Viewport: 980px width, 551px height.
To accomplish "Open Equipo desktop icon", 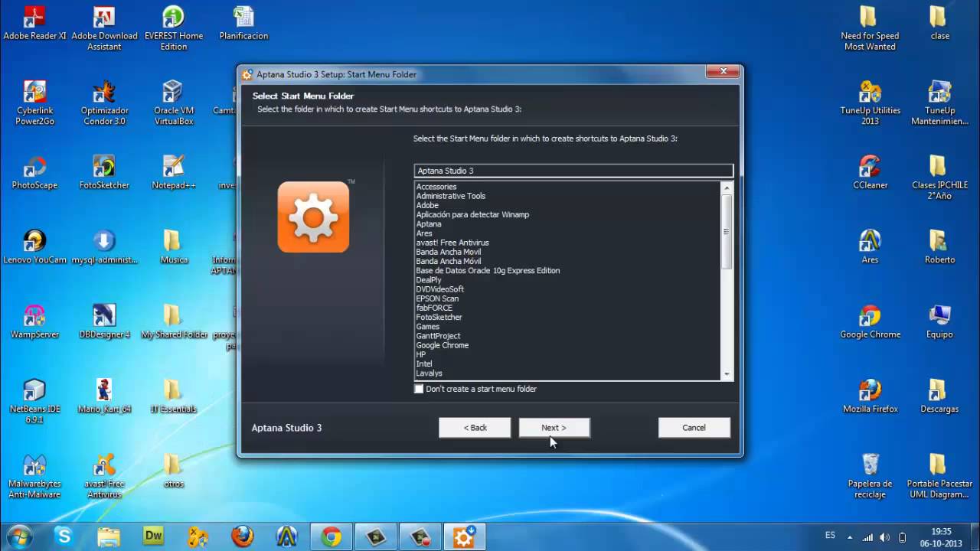I will [939, 322].
